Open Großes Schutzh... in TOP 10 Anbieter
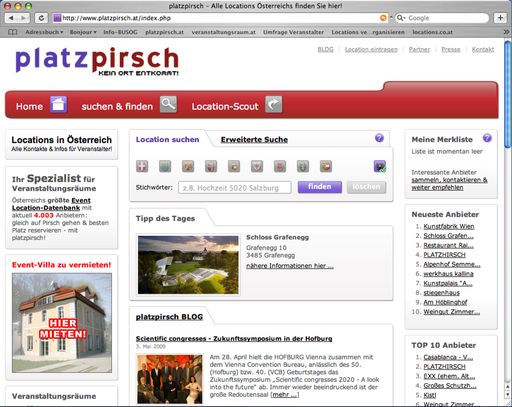The width and height of the screenshot is (512, 407). [450, 386]
